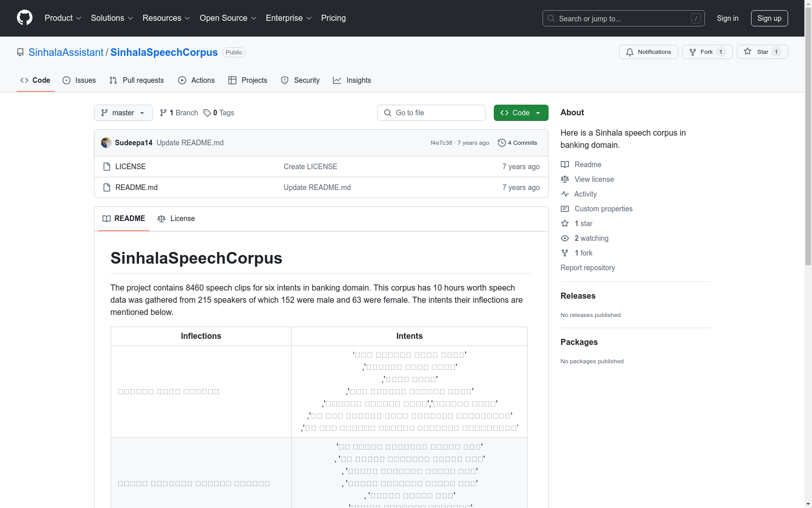Click the page vertical scrollbar thumb

[808, 137]
